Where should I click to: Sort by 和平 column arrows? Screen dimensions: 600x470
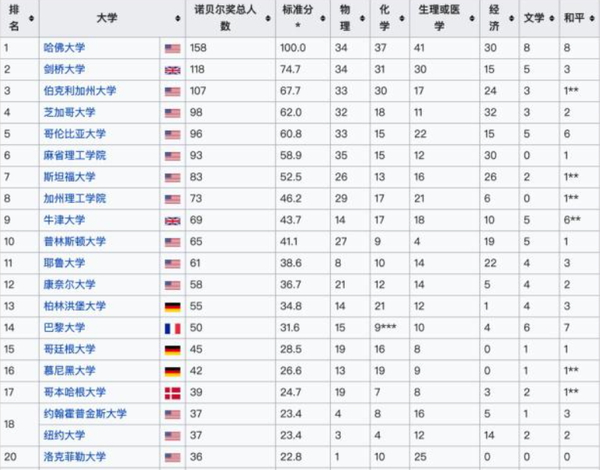tap(592, 18)
